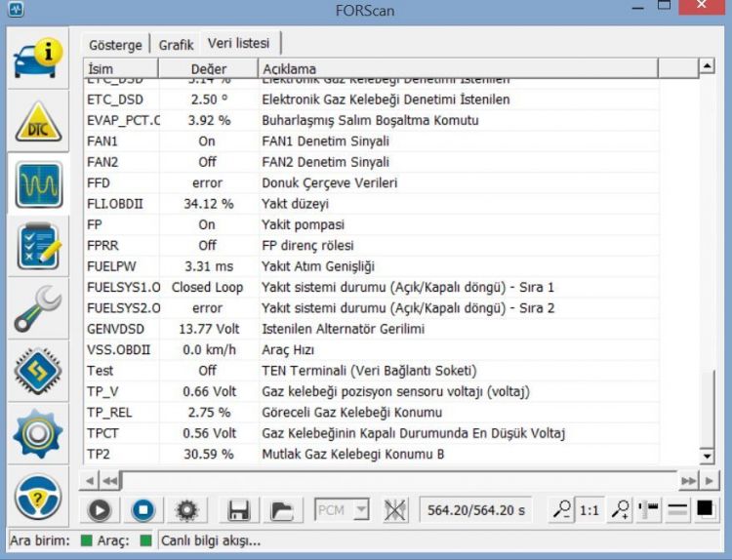
Task: Select the FP Yakit pompasi row
Action: [371, 224]
